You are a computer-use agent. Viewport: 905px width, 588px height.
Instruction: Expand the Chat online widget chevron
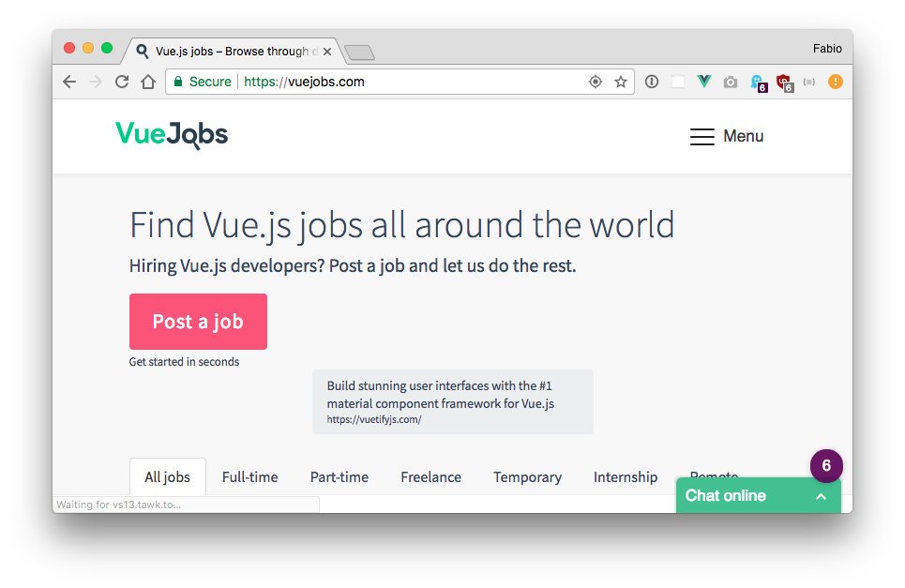[x=821, y=496]
